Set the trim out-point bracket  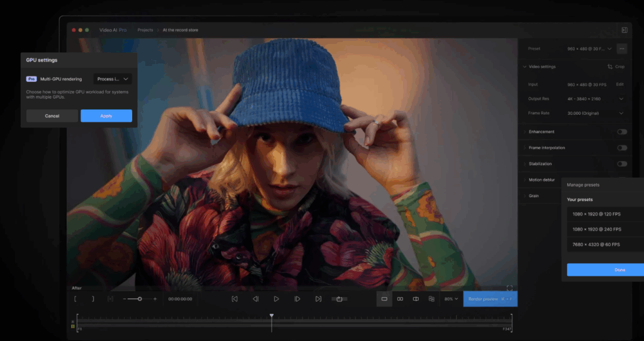[x=93, y=299]
